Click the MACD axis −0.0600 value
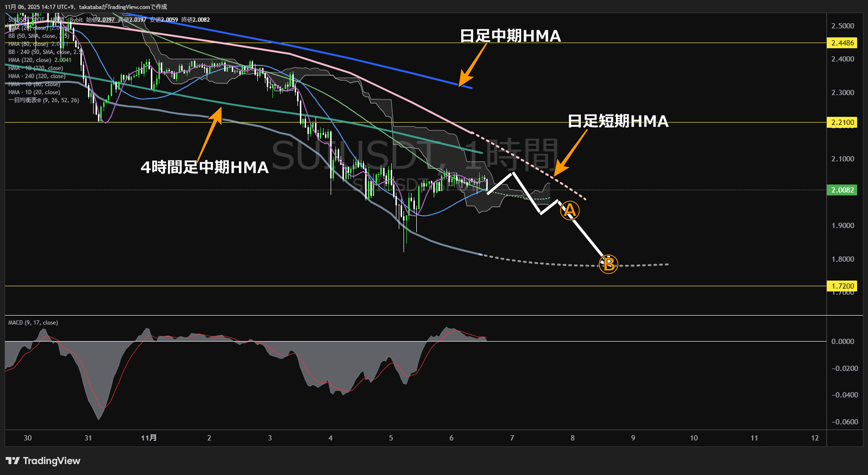Screen dimensions: 868x475 pyautogui.click(x=844, y=422)
